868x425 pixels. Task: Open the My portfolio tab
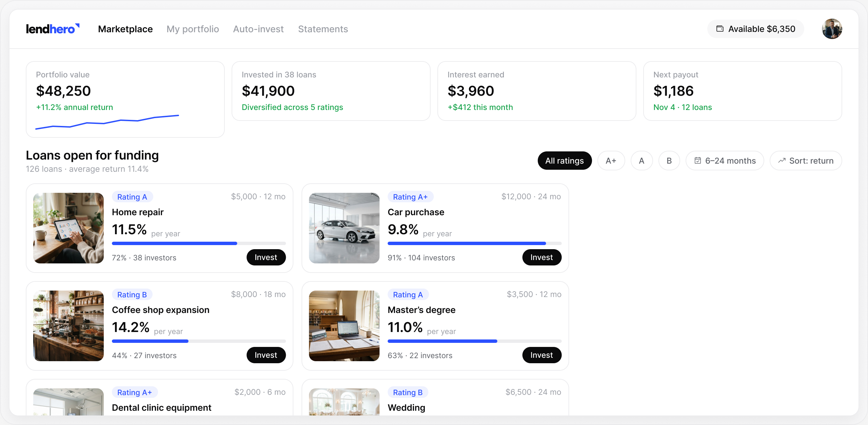[x=193, y=29]
